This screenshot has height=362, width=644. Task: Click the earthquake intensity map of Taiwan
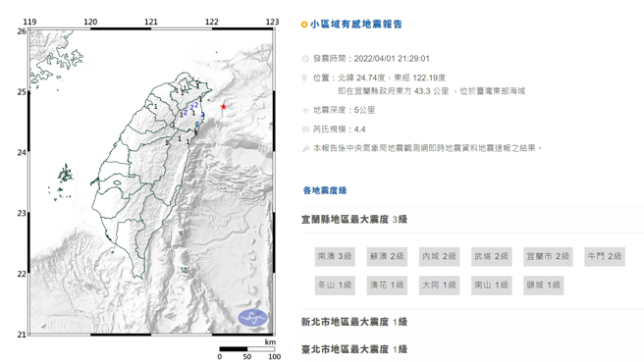[x=151, y=182]
